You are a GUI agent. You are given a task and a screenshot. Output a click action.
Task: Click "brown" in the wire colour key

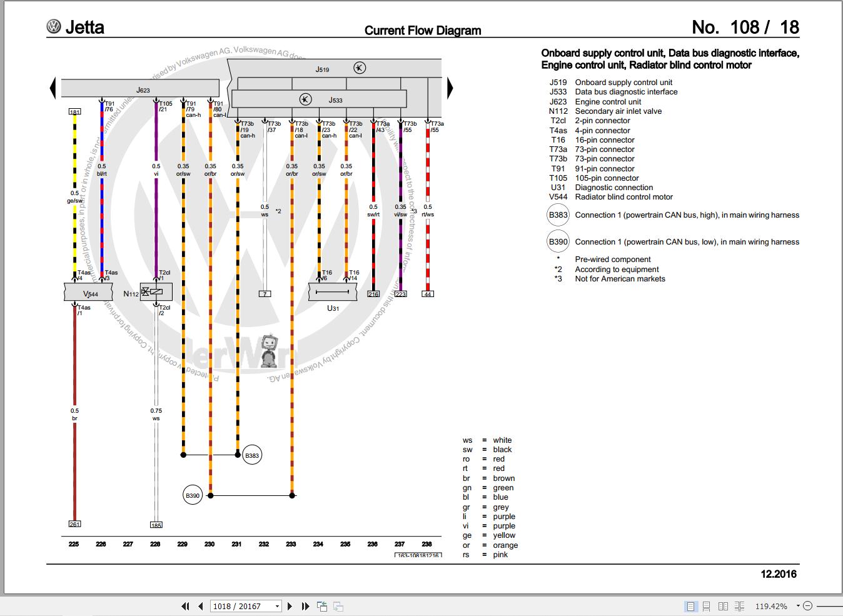point(504,478)
